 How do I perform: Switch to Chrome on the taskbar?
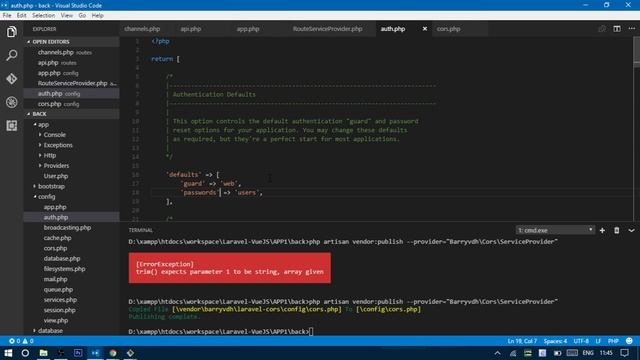tap(113, 353)
